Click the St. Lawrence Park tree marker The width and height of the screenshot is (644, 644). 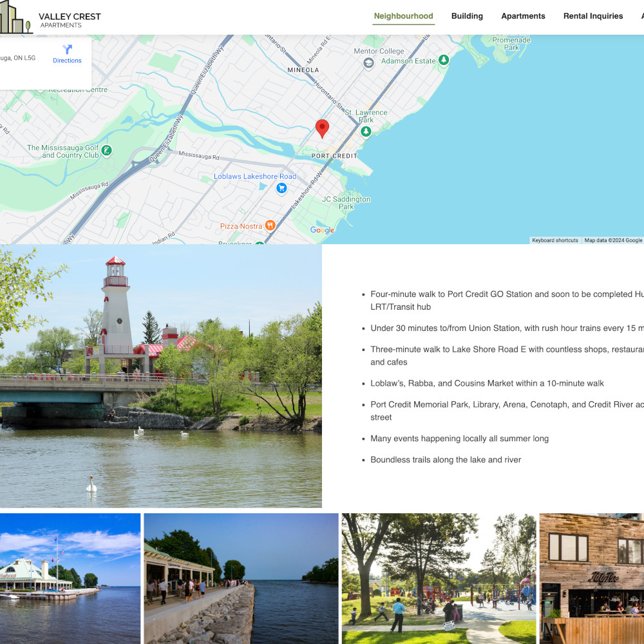(x=366, y=131)
